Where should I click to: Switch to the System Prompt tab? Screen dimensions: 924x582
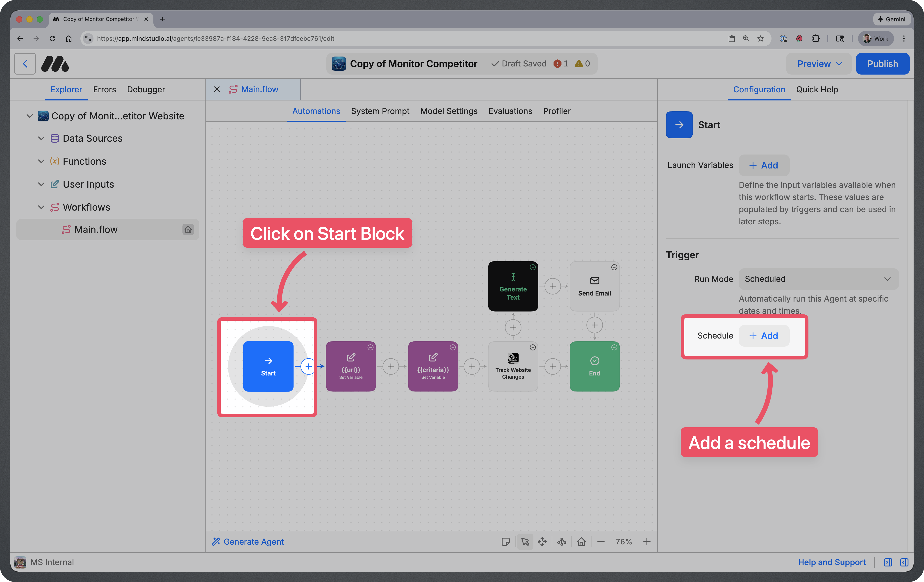380,111
